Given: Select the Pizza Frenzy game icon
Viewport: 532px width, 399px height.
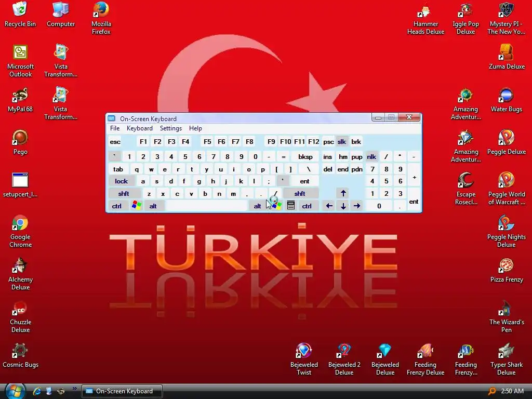Looking at the screenshot, I should 506,270.
